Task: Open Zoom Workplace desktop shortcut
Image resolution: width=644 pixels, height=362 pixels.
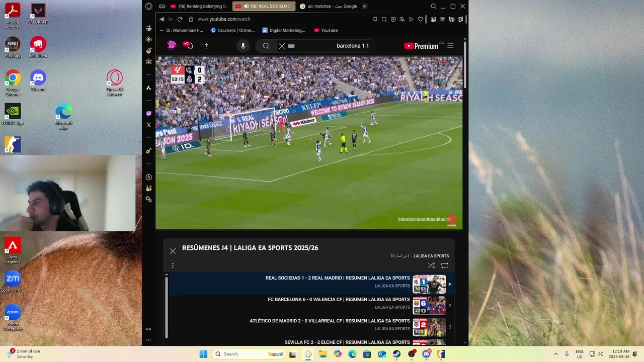Action: tap(13, 318)
